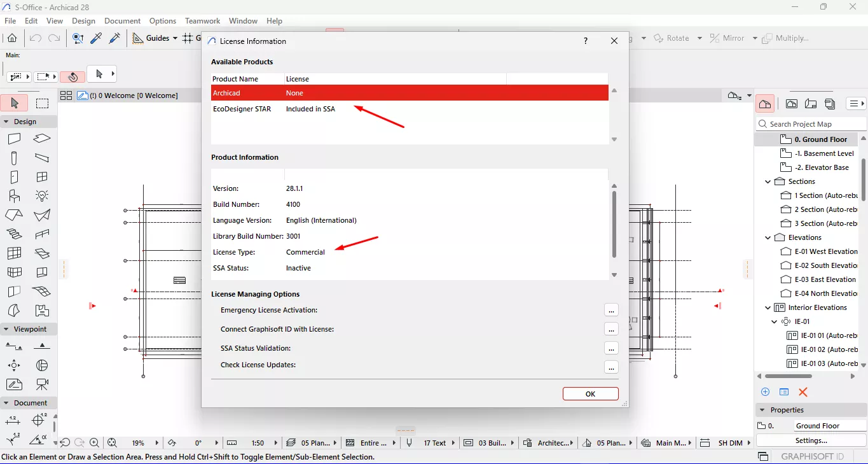The height and width of the screenshot is (464, 868).
Task: Click the Zoom In magnifier icon
Action: coord(95,443)
